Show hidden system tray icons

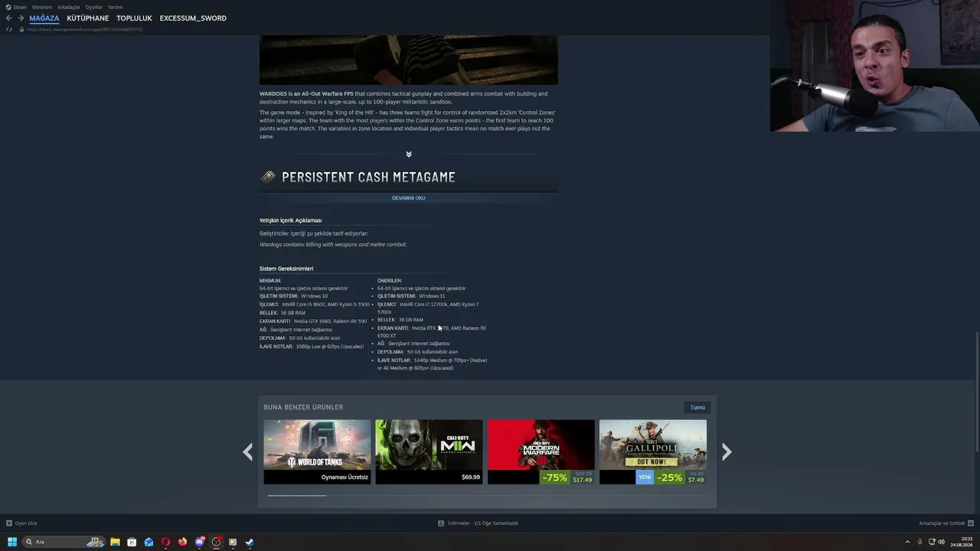(907, 542)
